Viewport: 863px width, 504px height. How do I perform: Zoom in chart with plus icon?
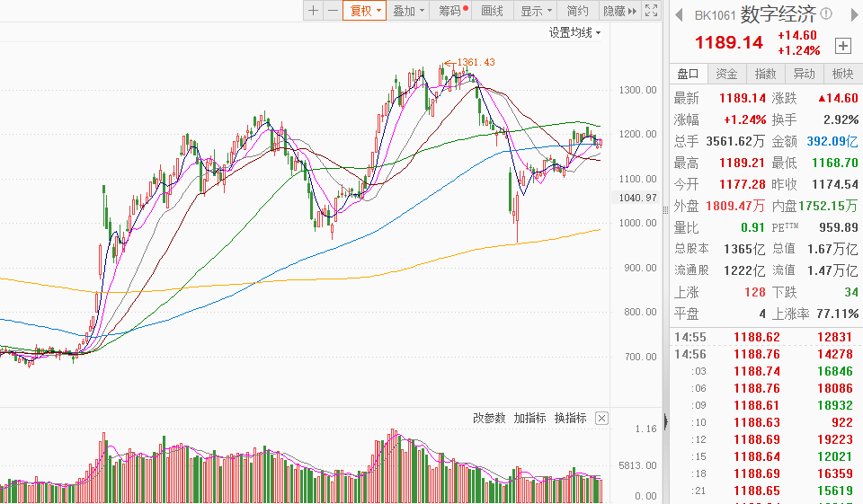point(313,11)
